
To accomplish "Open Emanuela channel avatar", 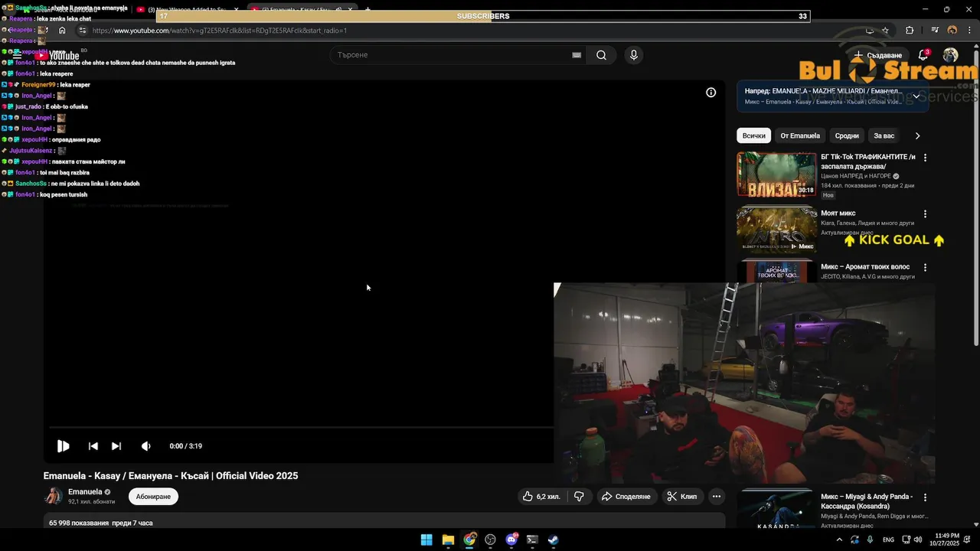I will click(x=54, y=496).
